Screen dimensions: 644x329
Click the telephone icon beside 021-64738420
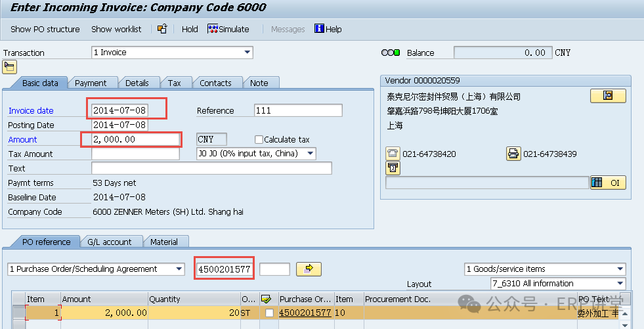point(393,154)
